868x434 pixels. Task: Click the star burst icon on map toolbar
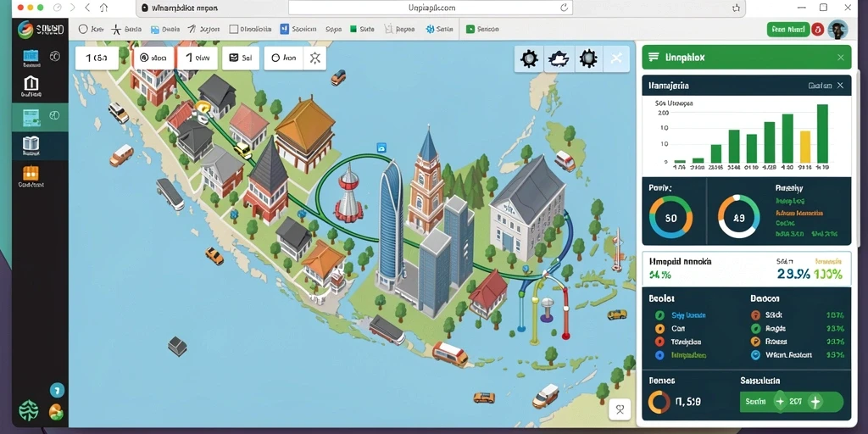[315, 58]
